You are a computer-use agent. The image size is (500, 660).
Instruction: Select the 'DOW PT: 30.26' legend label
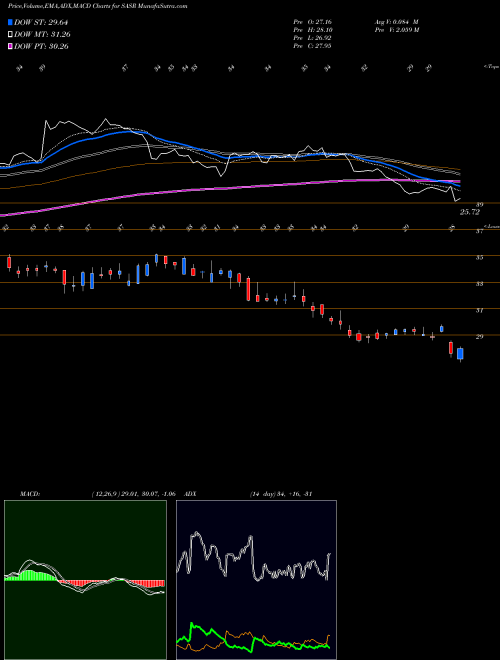point(41,46)
